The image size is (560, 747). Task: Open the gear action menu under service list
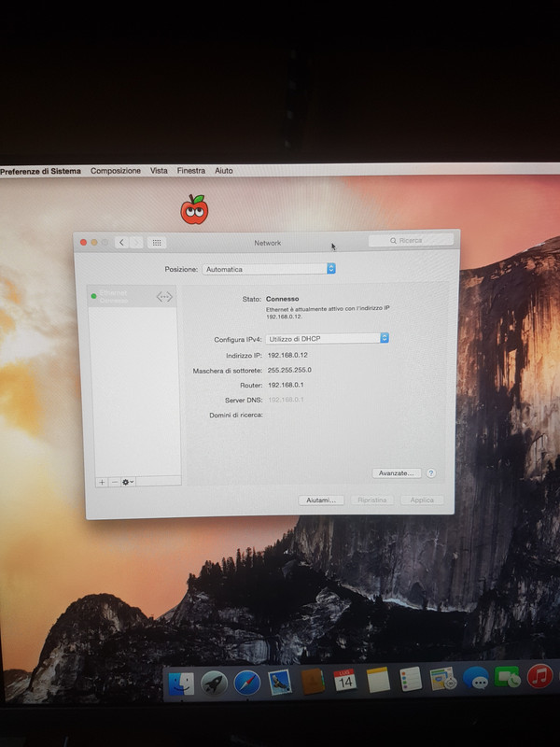(128, 482)
